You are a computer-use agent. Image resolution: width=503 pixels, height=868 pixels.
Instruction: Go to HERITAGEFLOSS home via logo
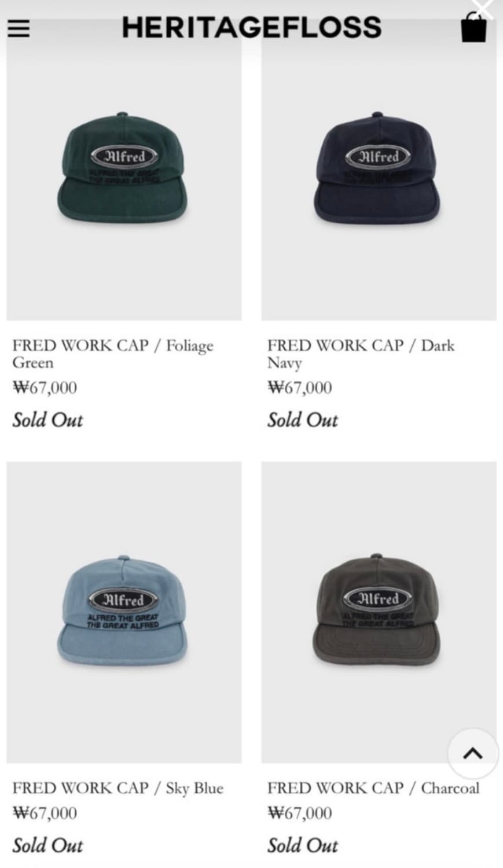click(252, 27)
